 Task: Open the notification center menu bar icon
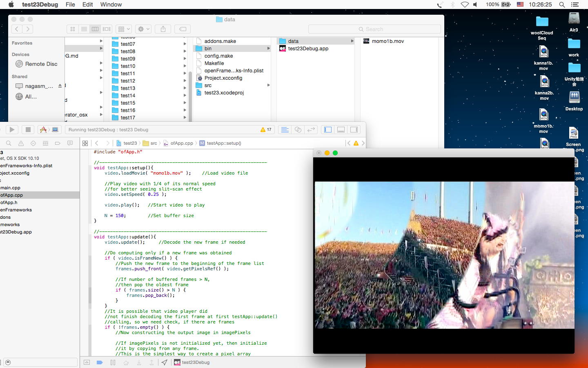575,4
